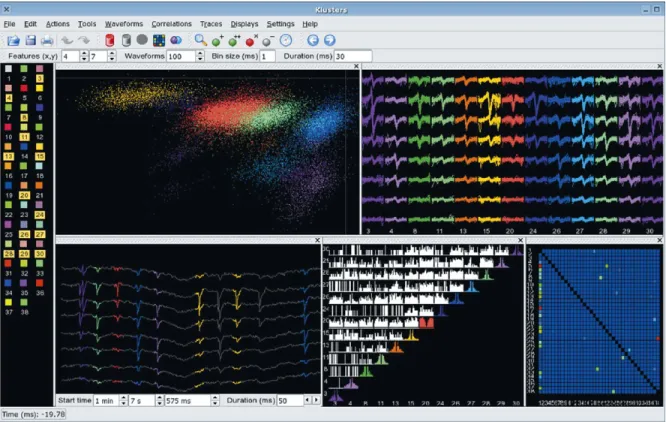Increase Start time minutes with up arrow
Image resolution: width=666 pixels, height=422 pixels.
[x=123, y=398]
